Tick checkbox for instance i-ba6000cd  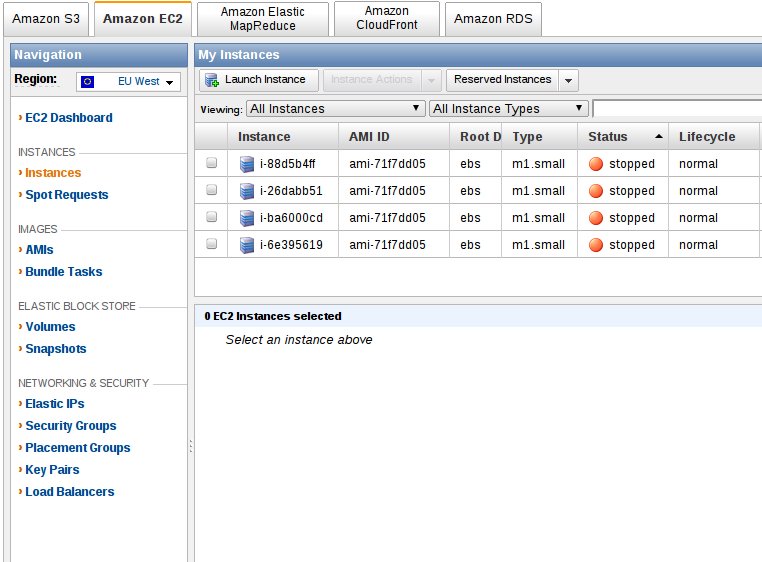pos(211,216)
